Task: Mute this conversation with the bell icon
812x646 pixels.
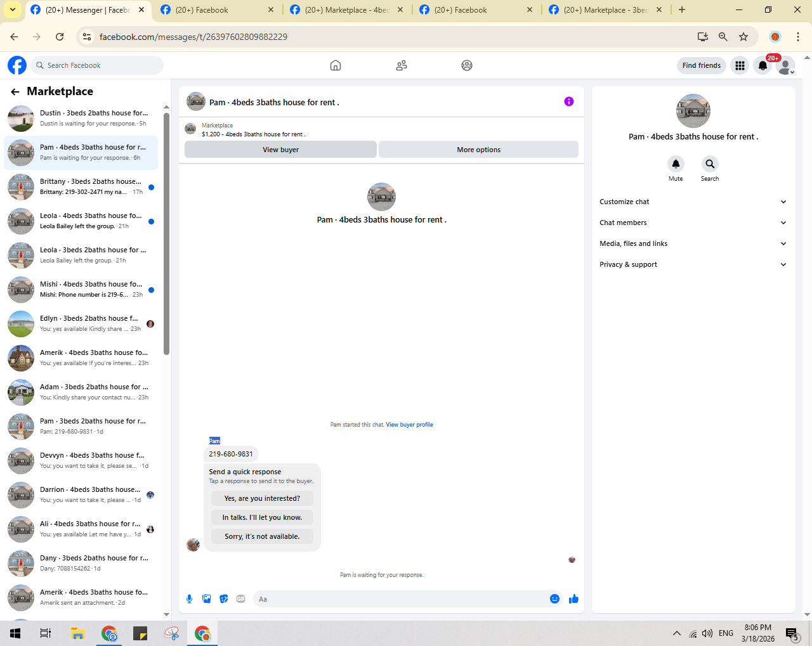Action: [676, 164]
